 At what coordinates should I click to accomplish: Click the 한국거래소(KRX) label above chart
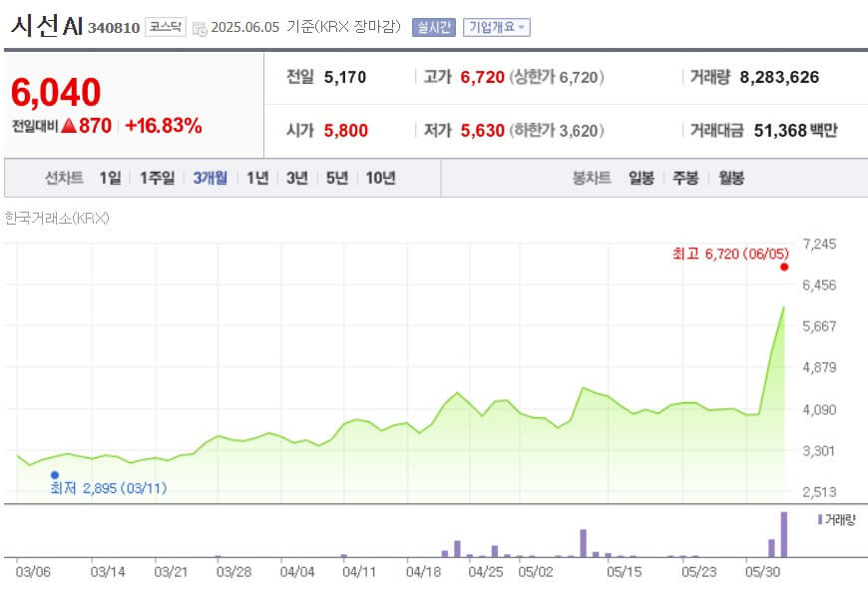point(57,219)
